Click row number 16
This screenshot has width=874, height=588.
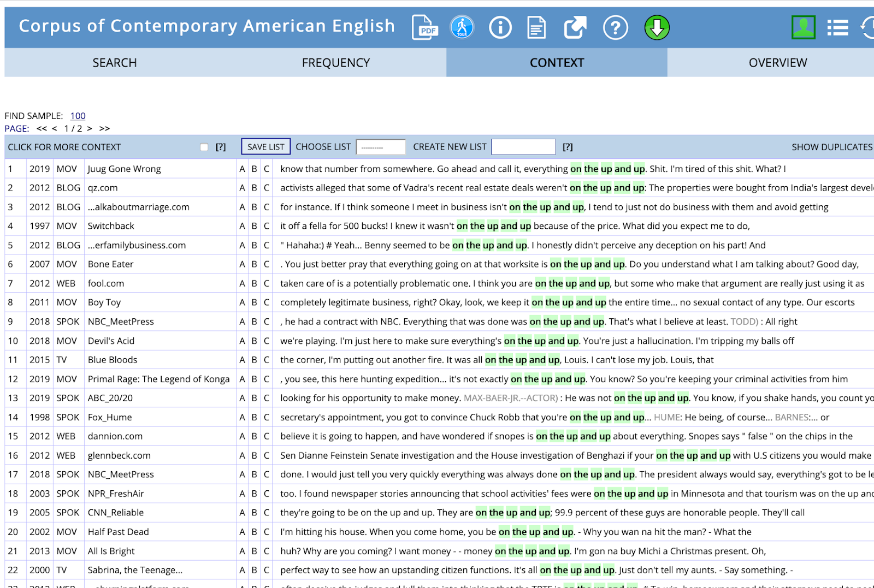pyautogui.click(x=13, y=455)
